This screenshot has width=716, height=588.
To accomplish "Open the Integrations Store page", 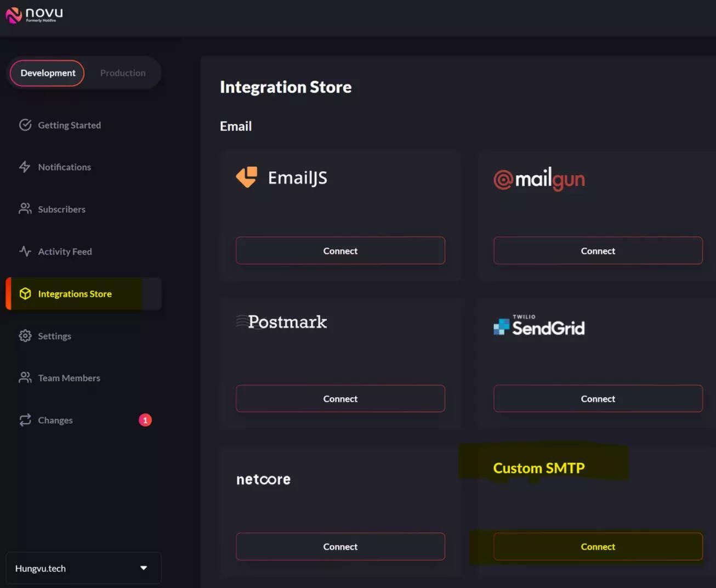I will coord(75,293).
